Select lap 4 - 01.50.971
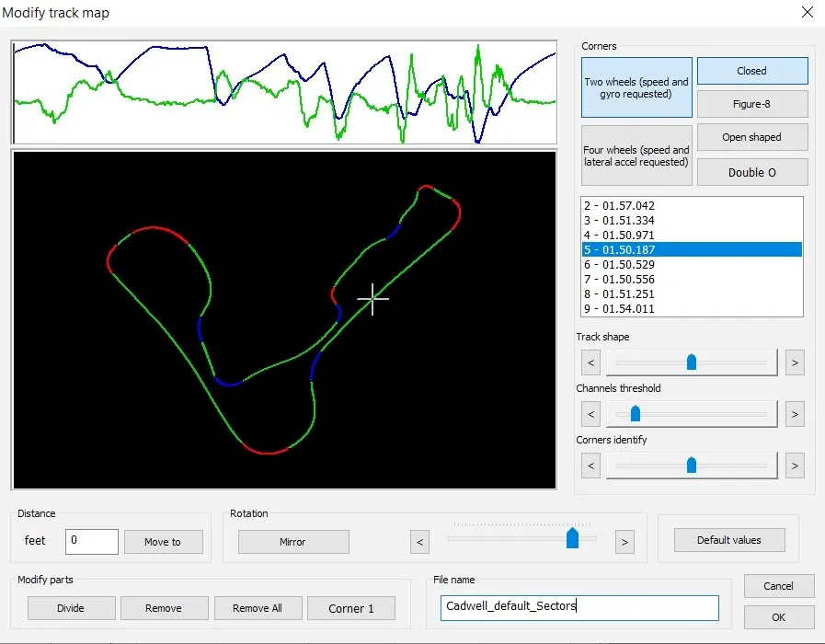The width and height of the screenshot is (825, 644). [x=692, y=236]
